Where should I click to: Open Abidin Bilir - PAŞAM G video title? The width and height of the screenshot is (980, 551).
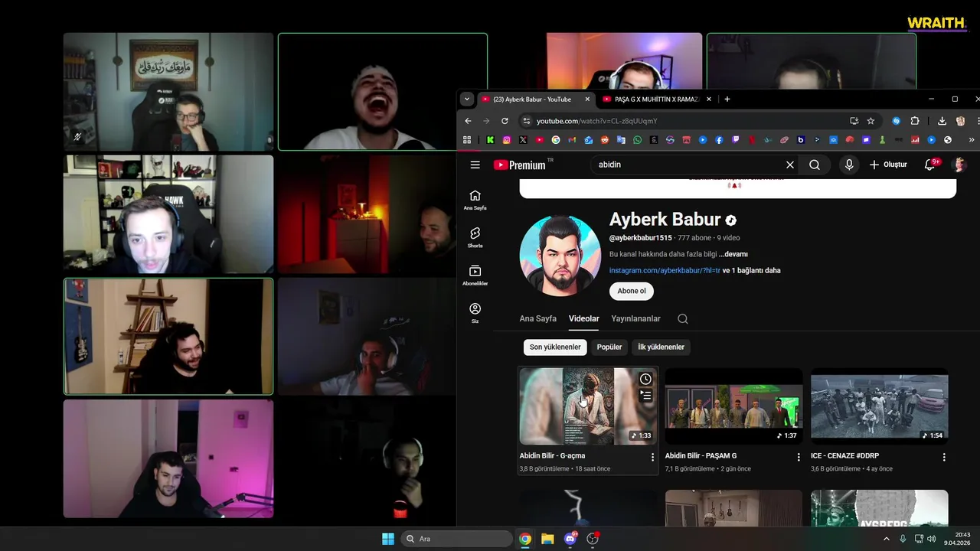tap(701, 455)
